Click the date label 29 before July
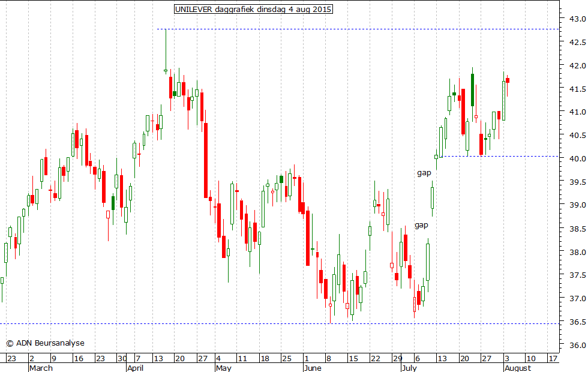This screenshot has height=372, width=588. point(397,359)
